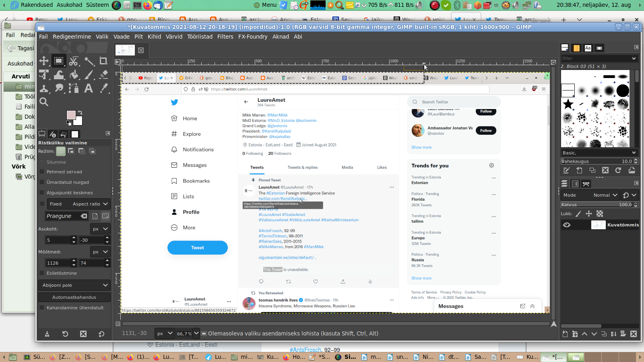
Task: Reset tool options to default values
Action: (x=101, y=334)
